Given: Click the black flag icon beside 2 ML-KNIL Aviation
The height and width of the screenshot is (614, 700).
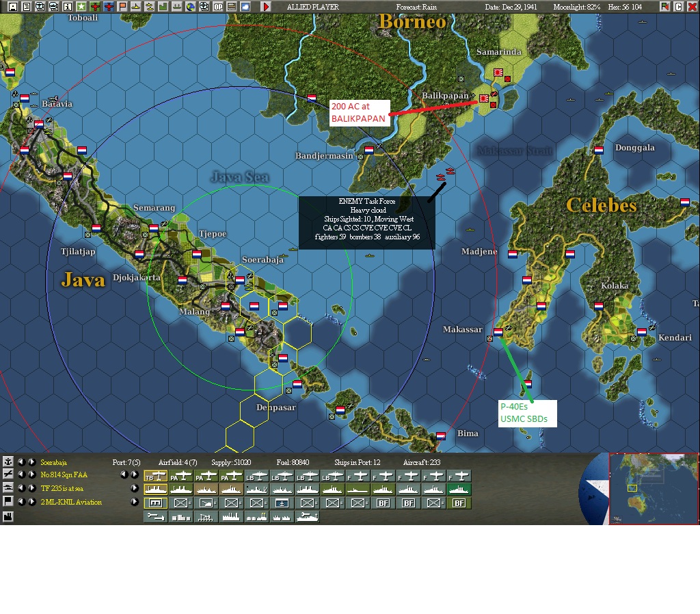Looking at the screenshot, I should 8,501.
